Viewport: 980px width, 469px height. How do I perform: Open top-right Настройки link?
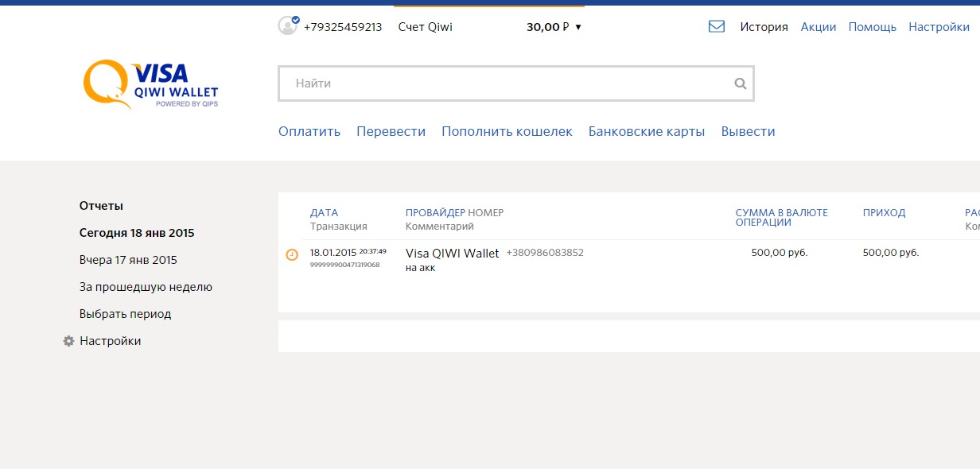pos(939,27)
